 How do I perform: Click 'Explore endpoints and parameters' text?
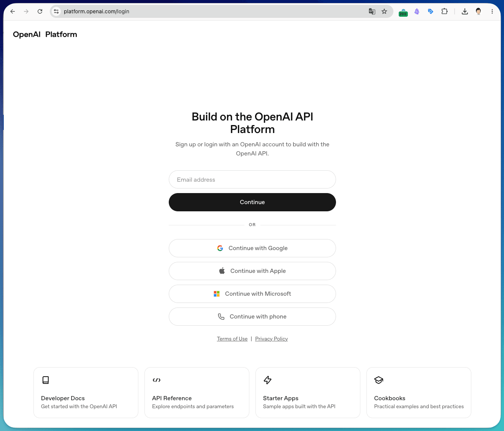[193, 406]
